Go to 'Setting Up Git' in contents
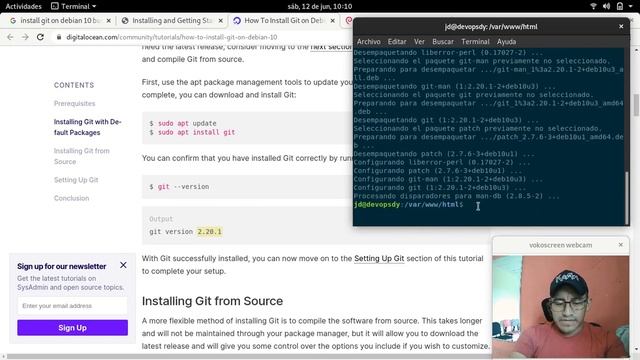The image size is (640, 360). [76, 180]
